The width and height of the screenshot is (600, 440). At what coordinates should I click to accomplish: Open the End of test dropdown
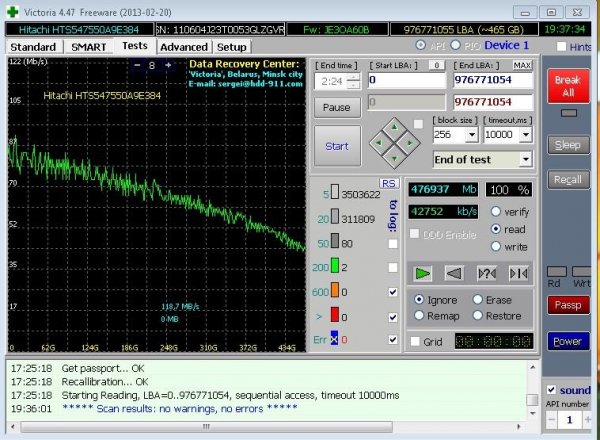point(525,159)
